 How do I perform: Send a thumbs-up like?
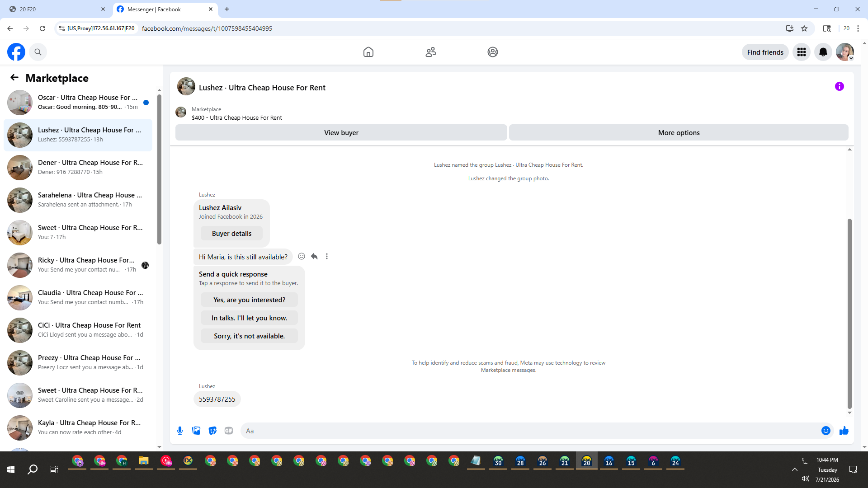[844, 431]
